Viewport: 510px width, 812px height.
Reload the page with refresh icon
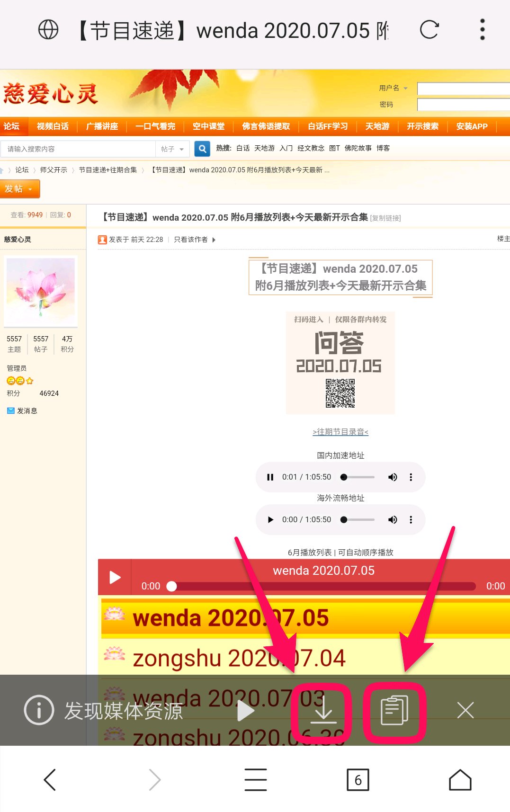pos(429,30)
